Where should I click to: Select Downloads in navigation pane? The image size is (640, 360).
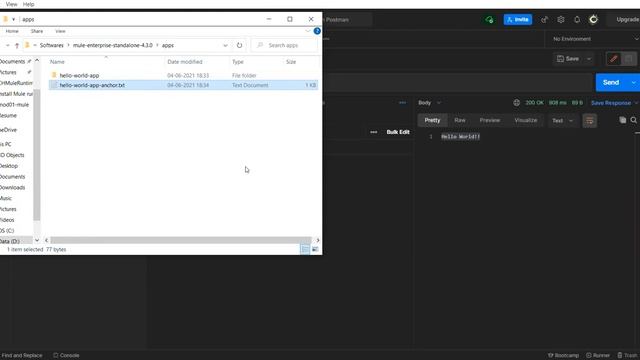tap(13, 187)
